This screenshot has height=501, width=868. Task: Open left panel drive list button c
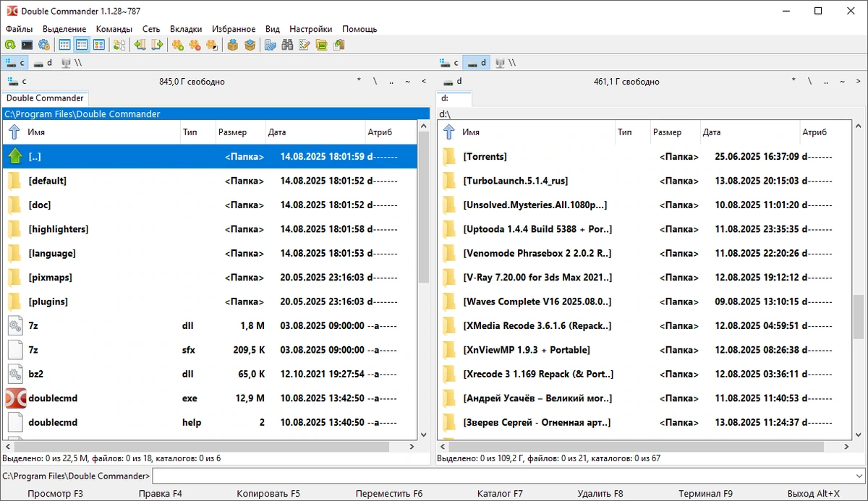click(17, 82)
